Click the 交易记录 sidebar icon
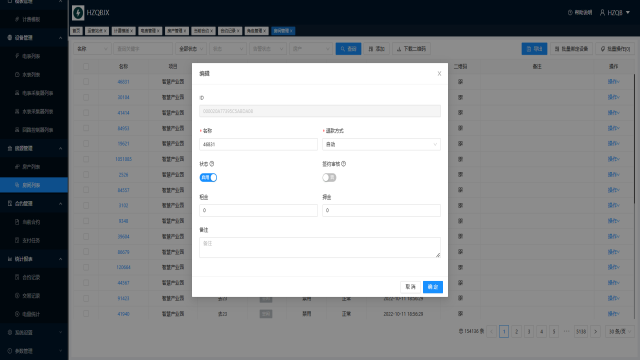Viewport: 640px width, 360px height. click(x=17, y=296)
